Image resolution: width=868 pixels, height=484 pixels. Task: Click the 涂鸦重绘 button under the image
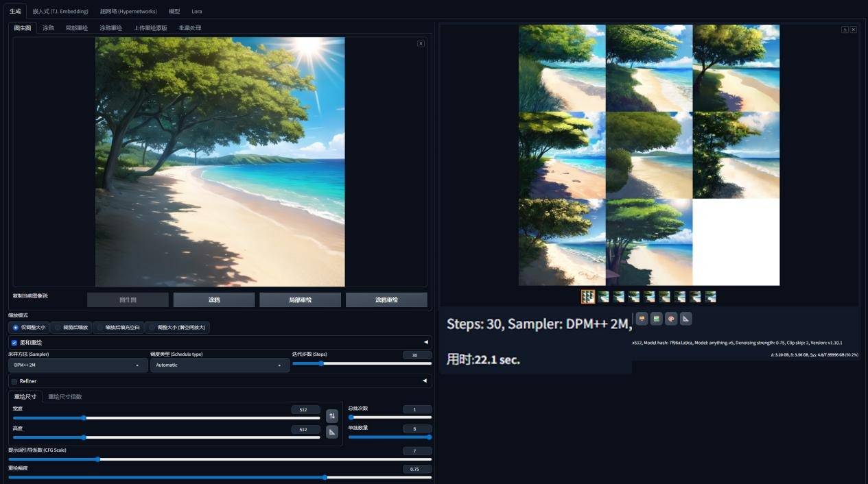click(x=386, y=300)
